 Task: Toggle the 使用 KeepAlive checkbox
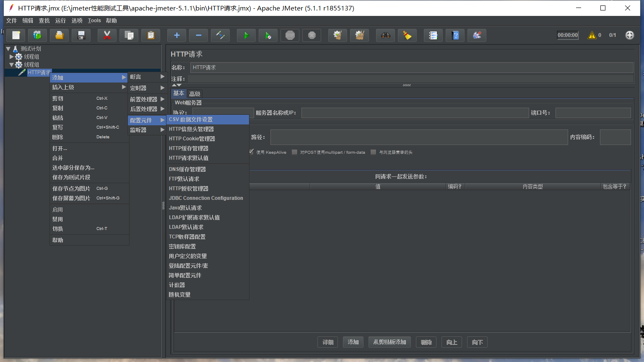[251, 152]
